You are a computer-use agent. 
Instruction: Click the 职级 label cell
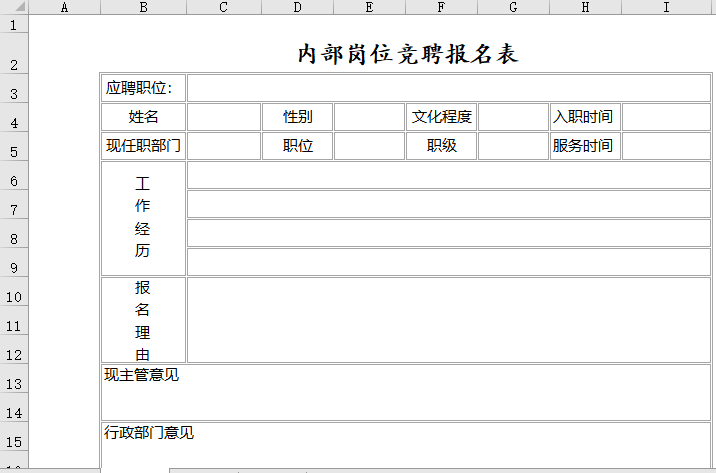point(441,146)
